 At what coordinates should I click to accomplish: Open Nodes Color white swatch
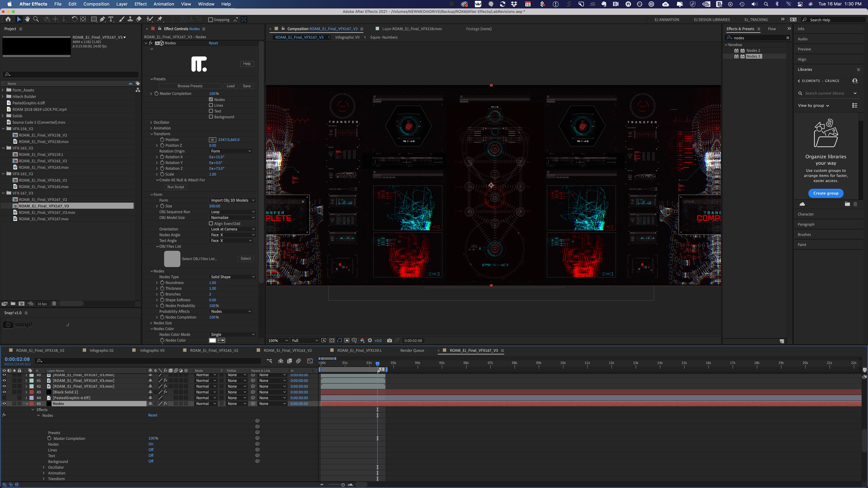click(212, 340)
